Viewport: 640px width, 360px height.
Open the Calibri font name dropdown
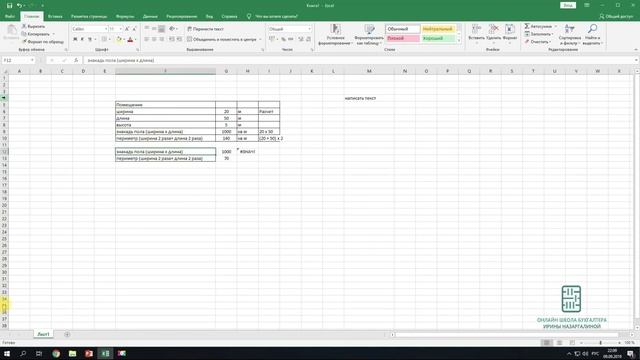(106, 29)
